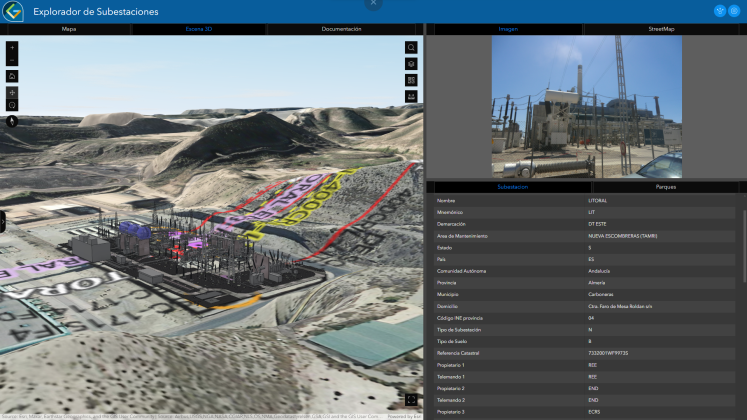
Task: Toggle fullscreen for the 3D scene
Action: point(411,400)
